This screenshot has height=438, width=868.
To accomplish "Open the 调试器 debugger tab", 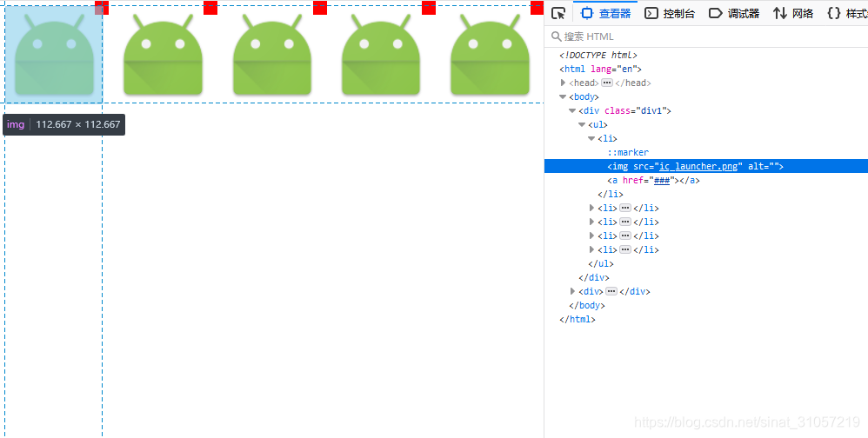I will click(x=734, y=13).
